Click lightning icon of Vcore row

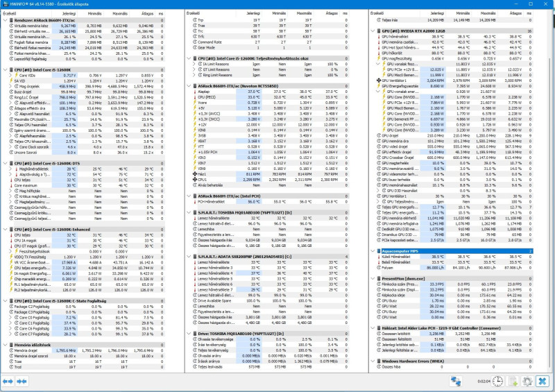195,103
